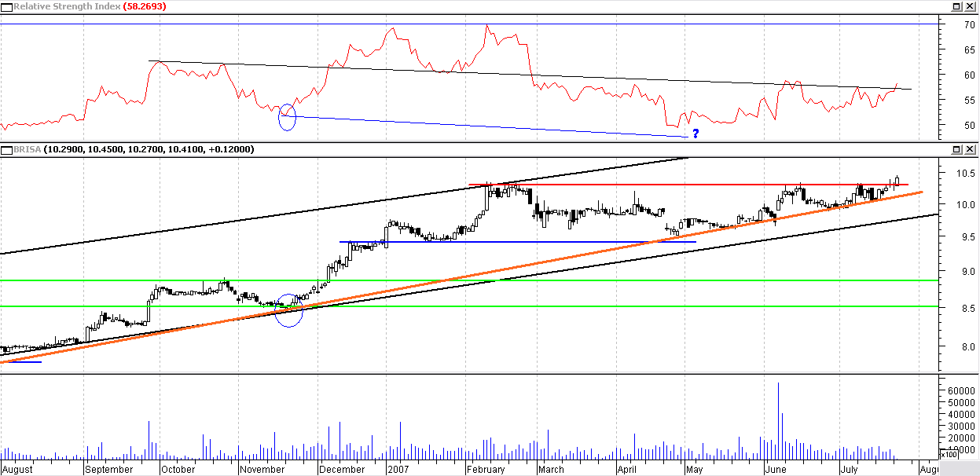Screen dimensions: 980x476
Task: Click the 10.5 value on price scale
Action: [966, 173]
